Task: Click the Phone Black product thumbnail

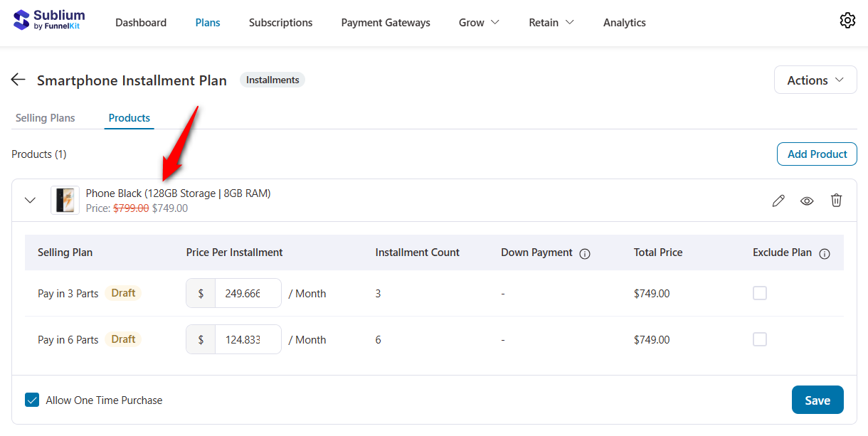Action: pyautogui.click(x=65, y=200)
